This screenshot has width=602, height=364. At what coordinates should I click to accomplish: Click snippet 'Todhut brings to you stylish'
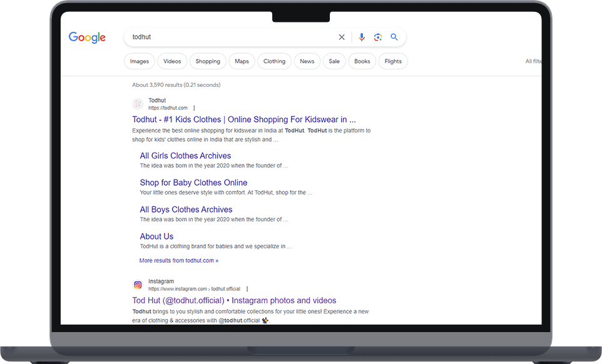(250, 316)
